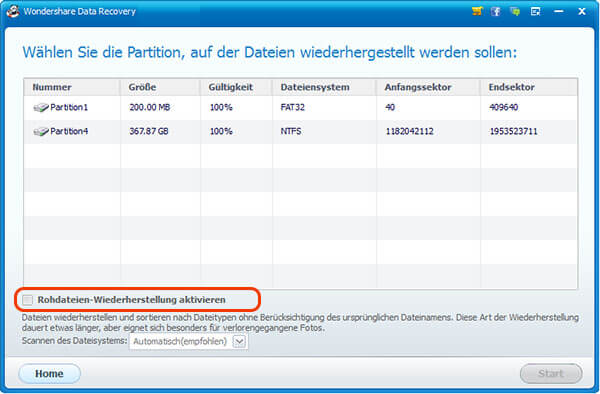Click the Wondershare Data Recovery title text
600x394 pixels.
point(80,11)
